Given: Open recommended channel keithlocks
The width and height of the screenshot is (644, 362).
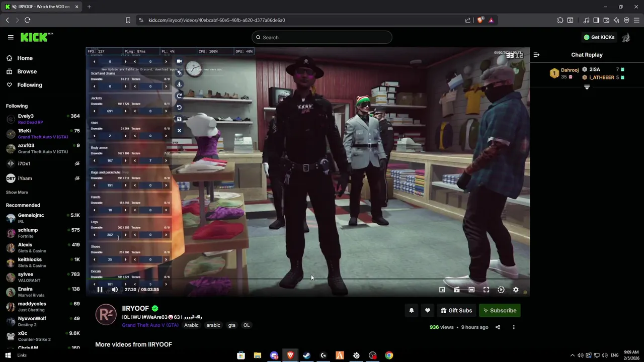Looking at the screenshot, I should pyautogui.click(x=43, y=262).
